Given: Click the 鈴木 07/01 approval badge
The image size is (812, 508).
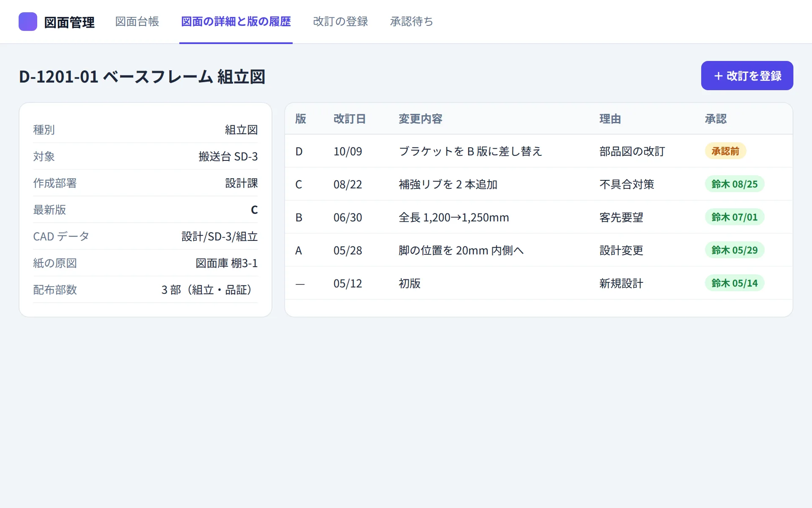Looking at the screenshot, I should [x=734, y=217].
